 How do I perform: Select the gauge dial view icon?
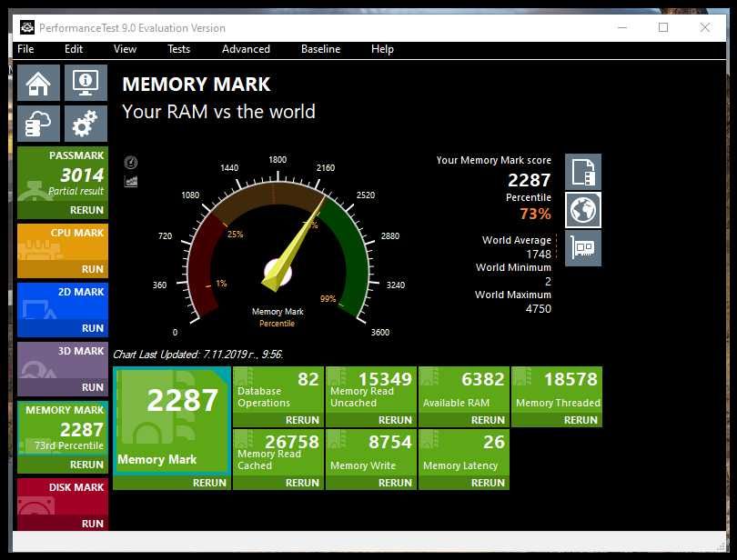pyautogui.click(x=131, y=163)
